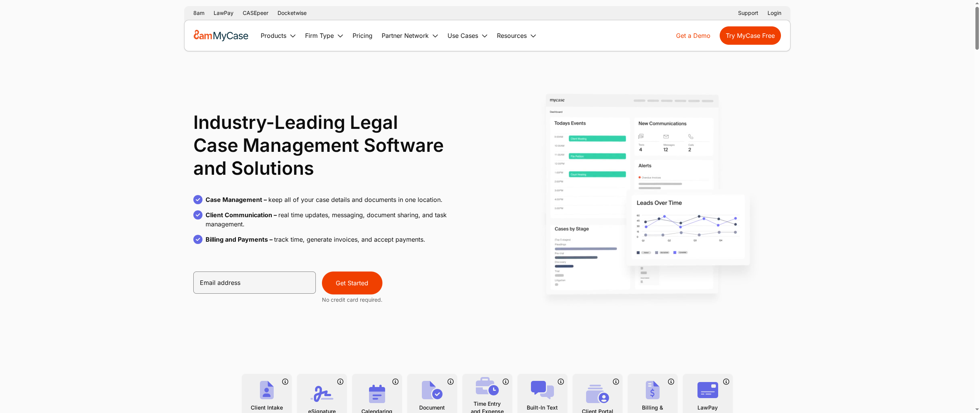Open the Docketwise link in top bar
Image resolution: width=980 pixels, height=413 pixels.
coord(292,13)
